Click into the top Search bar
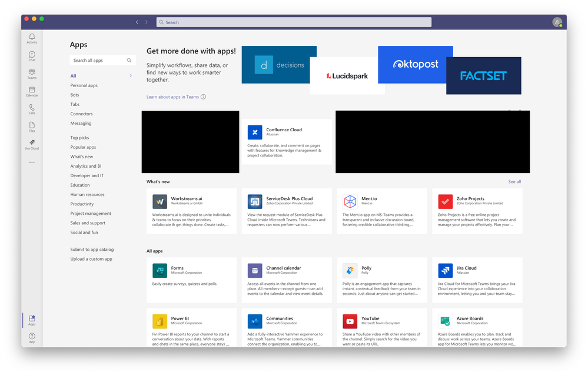Image resolution: width=588 pixels, height=375 pixels. coord(294,22)
